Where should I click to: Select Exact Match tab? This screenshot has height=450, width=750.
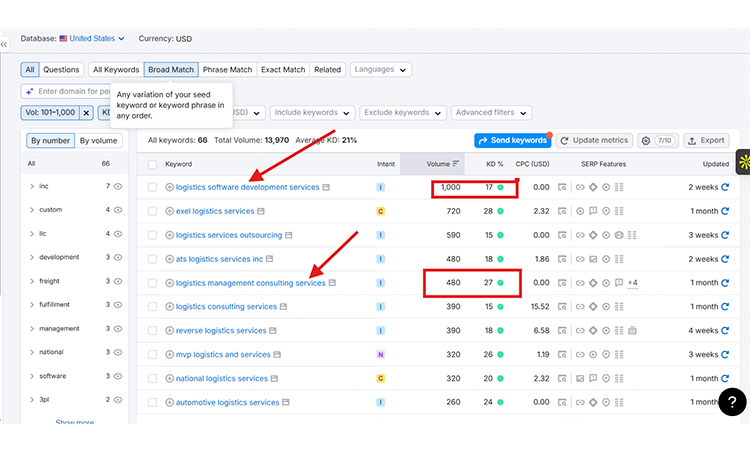point(283,70)
